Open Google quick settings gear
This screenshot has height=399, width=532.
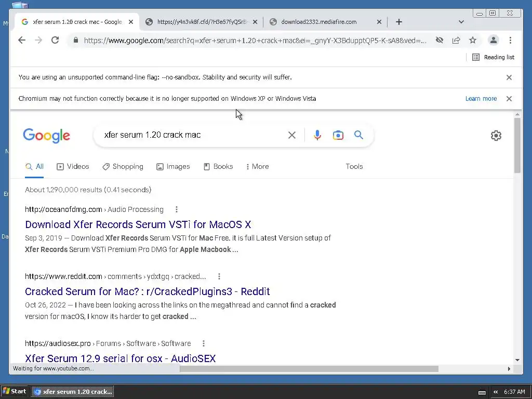coord(496,136)
